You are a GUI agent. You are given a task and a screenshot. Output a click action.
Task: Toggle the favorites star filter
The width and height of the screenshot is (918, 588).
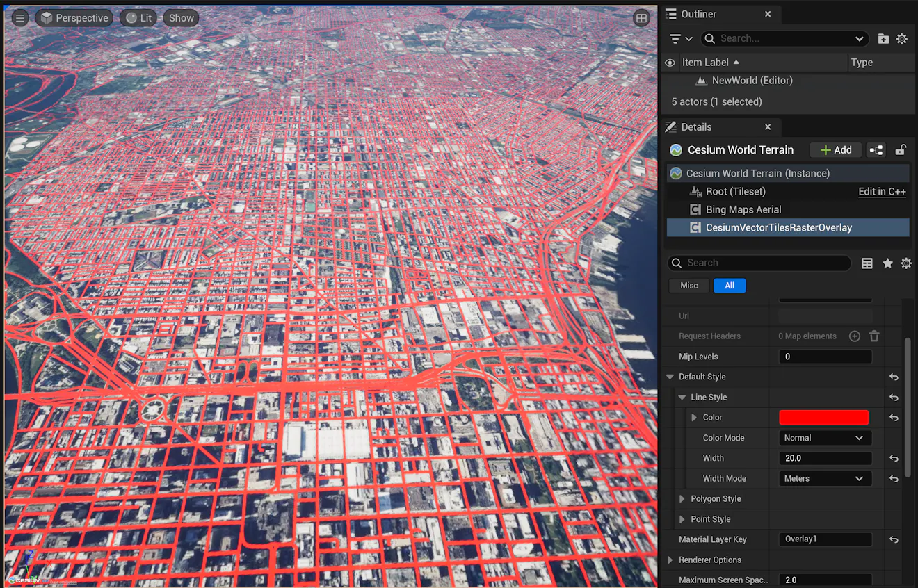pyautogui.click(x=887, y=263)
